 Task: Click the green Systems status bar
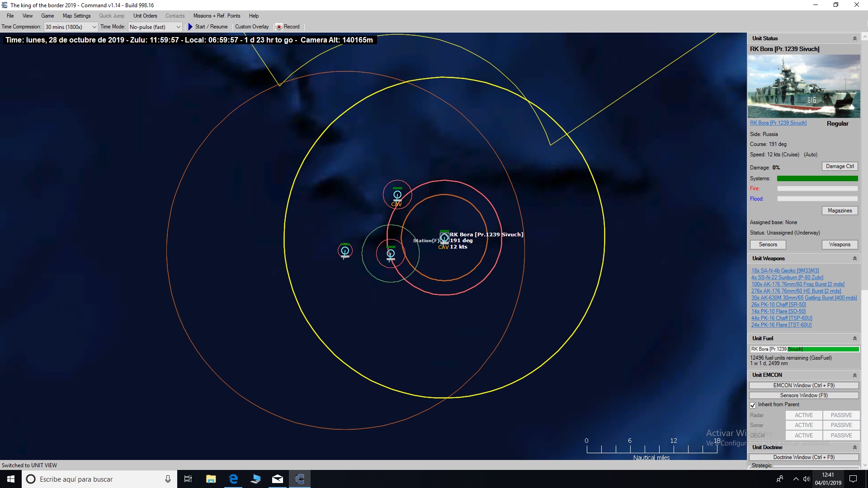[x=816, y=178]
